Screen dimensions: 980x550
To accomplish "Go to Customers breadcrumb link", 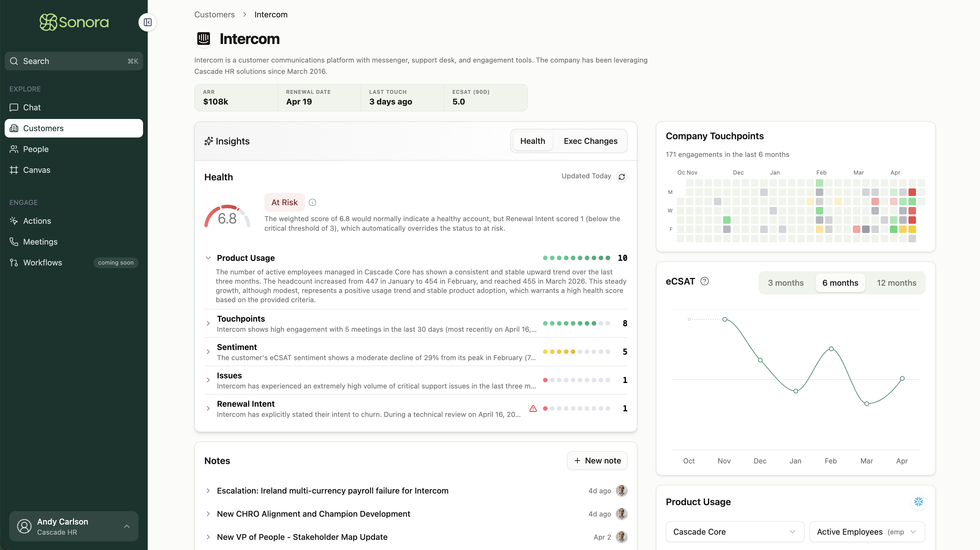I will 215,14.
